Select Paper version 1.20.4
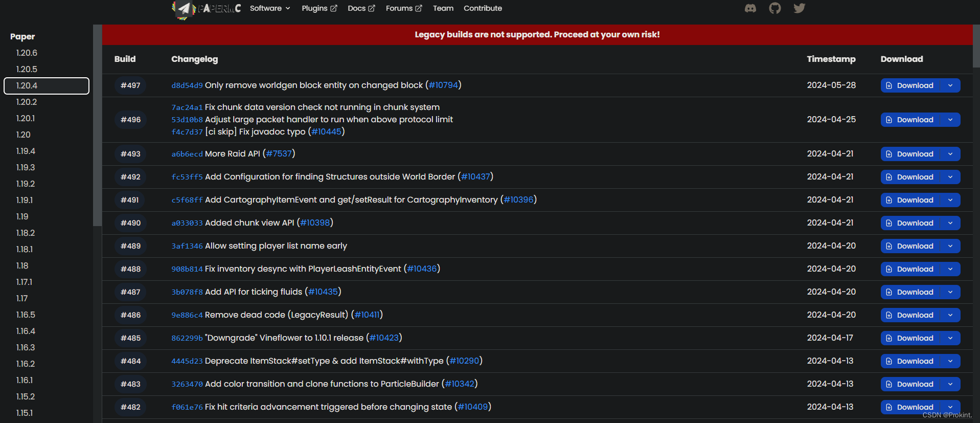The image size is (980, 423). coord(47,85)
